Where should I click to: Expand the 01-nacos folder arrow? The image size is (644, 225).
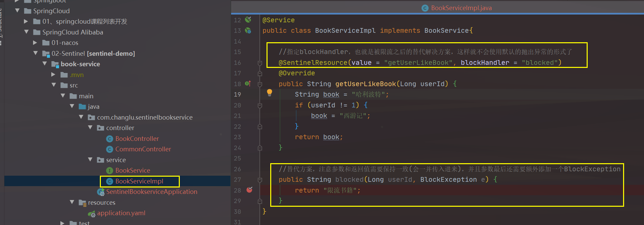tap(35, 43)
